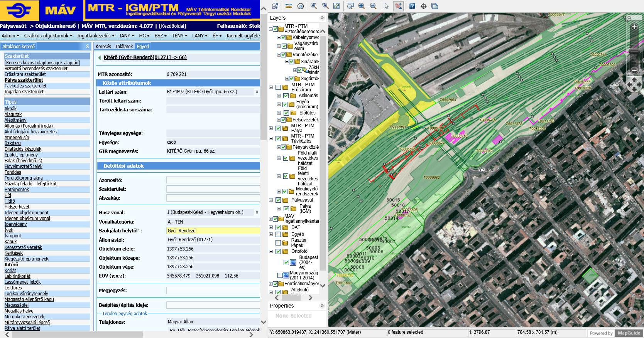
Task: Collapse the Layers panel header
Action: point(322,18)
